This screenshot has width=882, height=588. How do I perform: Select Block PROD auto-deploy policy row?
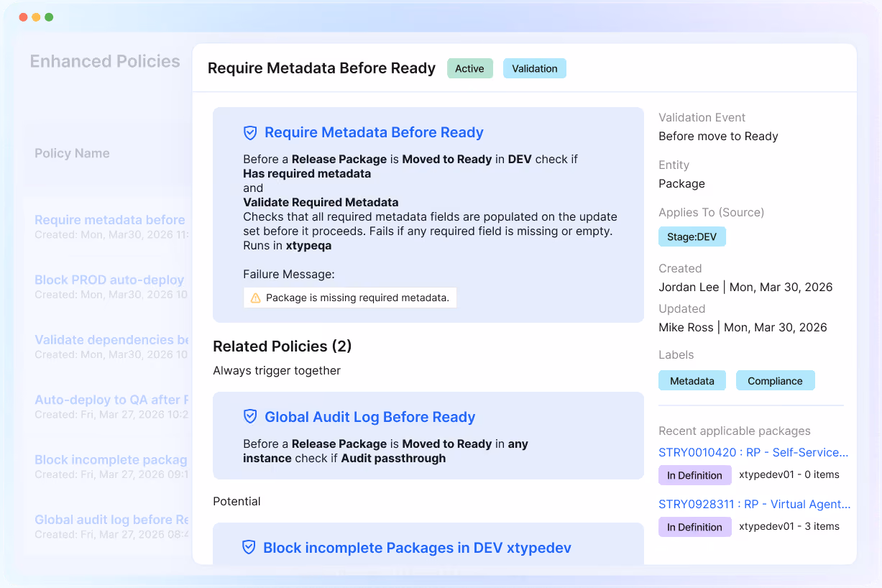(108, 286)
